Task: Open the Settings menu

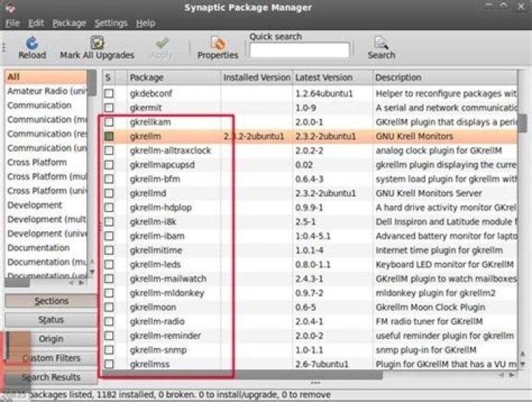Action: coord(111,23)
